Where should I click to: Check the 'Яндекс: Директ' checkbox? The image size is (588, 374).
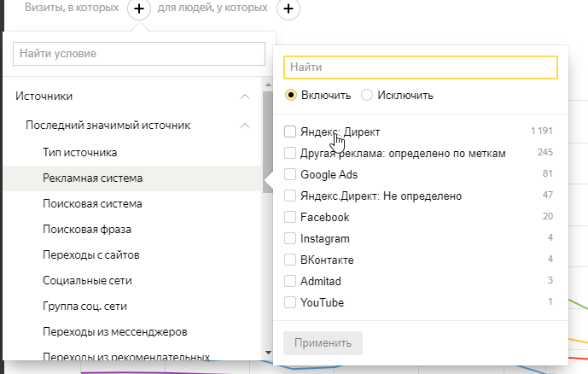click(x=290, y=131)
